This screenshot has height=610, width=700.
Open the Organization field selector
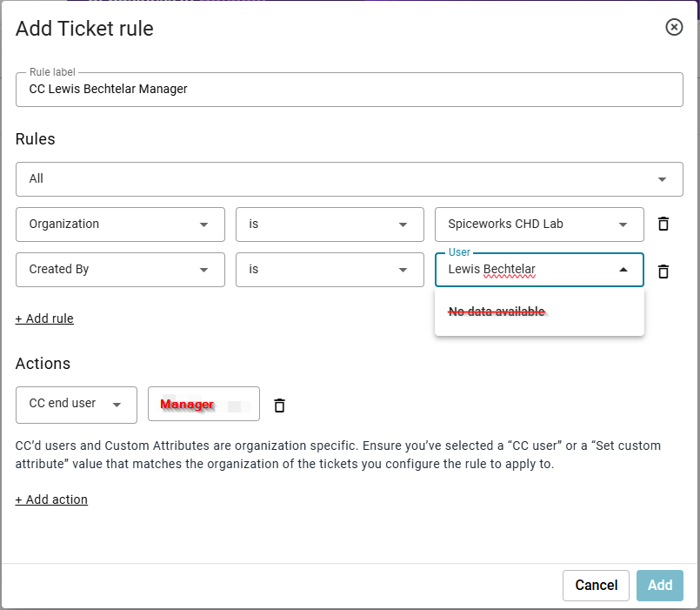[x=119, y=224]
